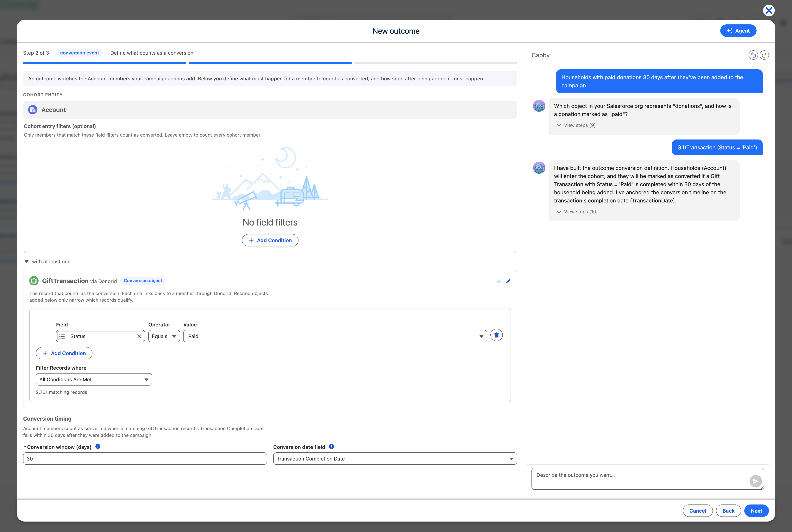Focus the Conversion window days input
Viewport: 792px width, 532px height.
[x=145, y=459]
